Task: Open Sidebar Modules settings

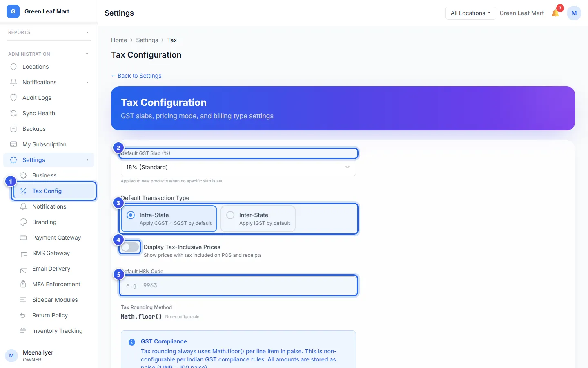Action: [x=53, y=300]
